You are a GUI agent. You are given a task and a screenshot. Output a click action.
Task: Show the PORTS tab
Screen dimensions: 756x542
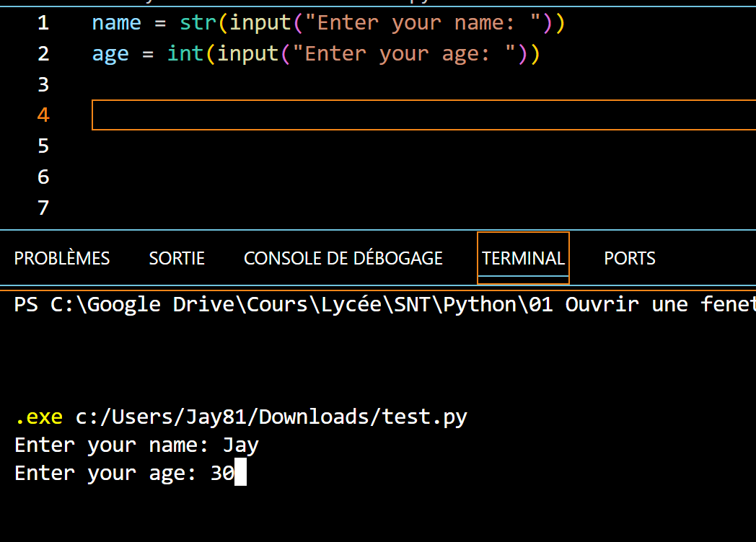click(x=629, y=258)
